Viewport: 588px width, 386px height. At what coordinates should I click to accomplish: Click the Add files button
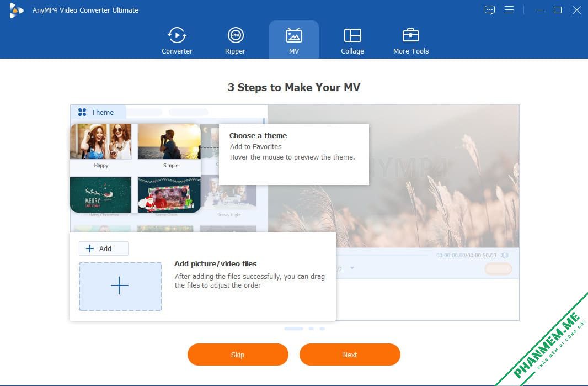[x=104, y=248]
